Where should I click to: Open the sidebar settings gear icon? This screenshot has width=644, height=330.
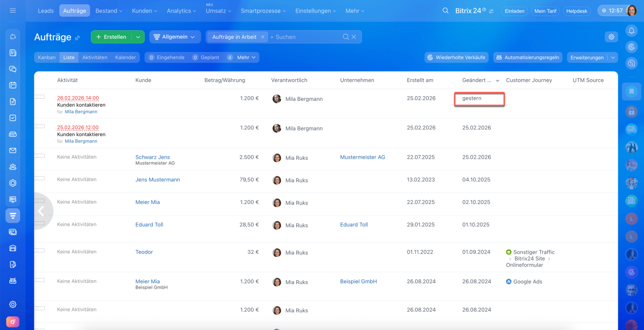(13, 304)
